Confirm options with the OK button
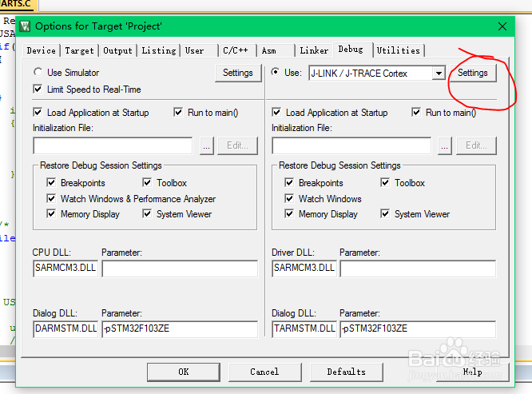Screen dimensions: 532x394 184,372
